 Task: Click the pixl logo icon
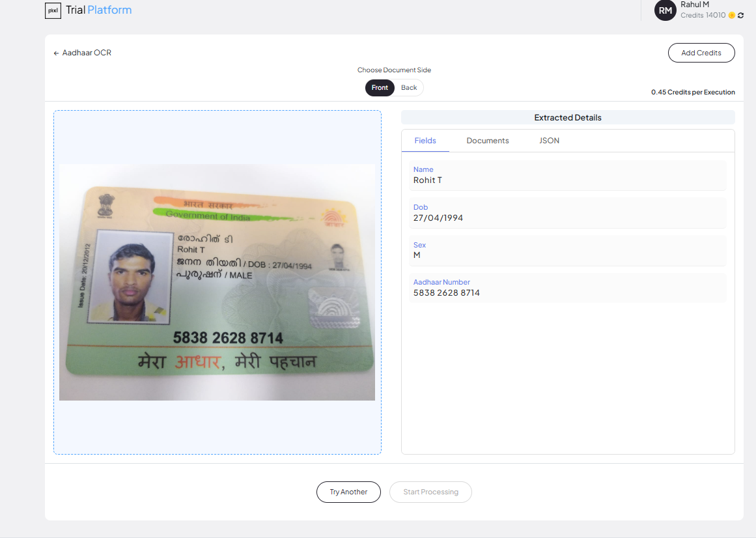(53, 10)
